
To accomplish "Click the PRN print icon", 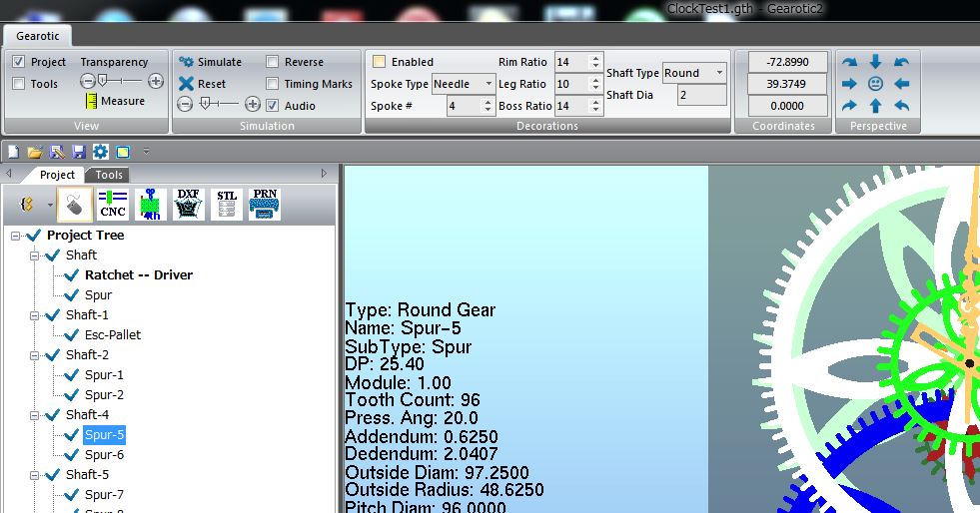I will point(265,205).
